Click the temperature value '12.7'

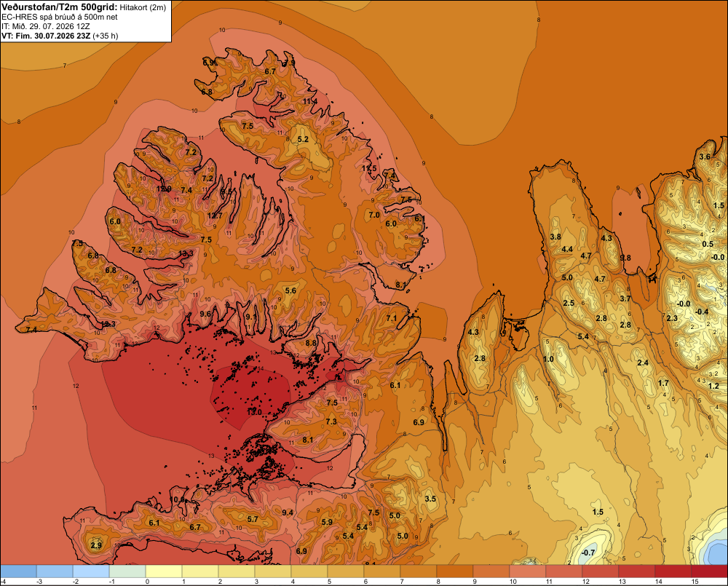click(x=215, y=215)
